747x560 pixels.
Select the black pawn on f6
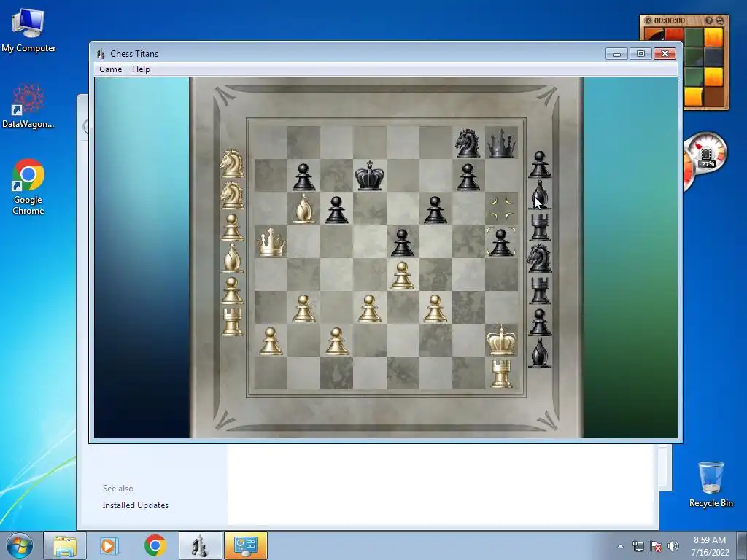[435, 209]
